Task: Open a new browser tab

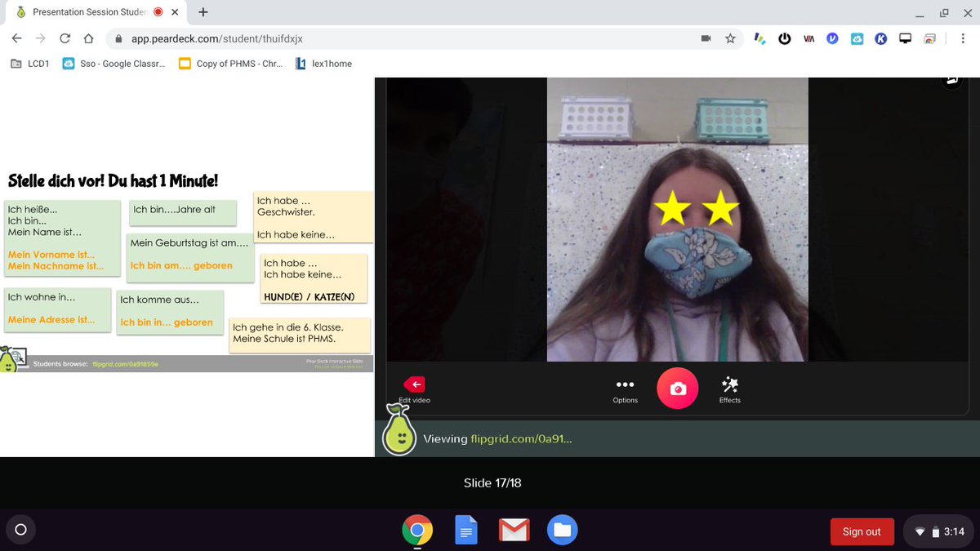Action: click(203, 12)
